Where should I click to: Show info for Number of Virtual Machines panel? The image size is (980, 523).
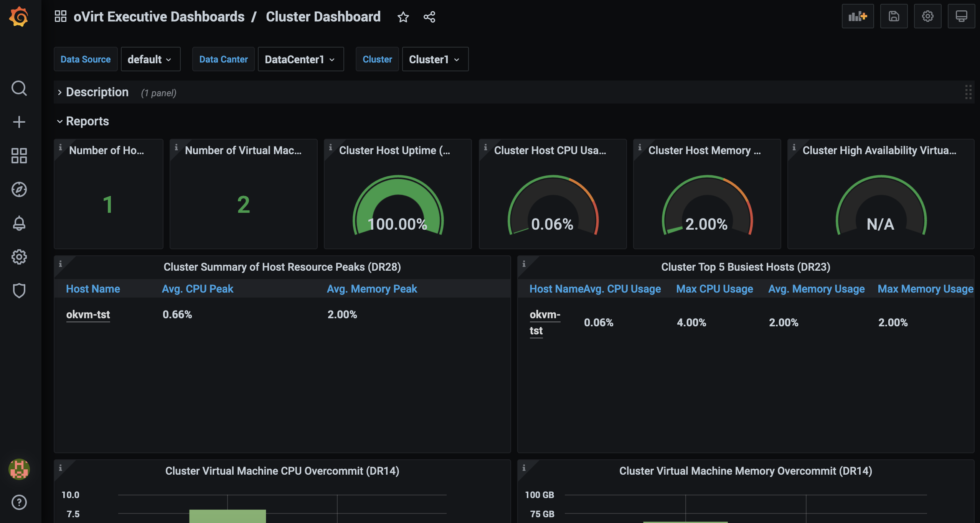click(x=176, y=147)
